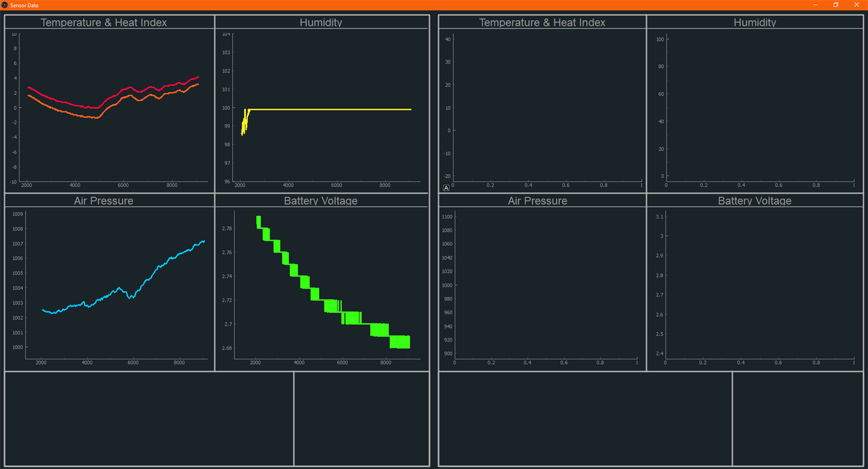Click the '104' tick on the humidity axis

click(226, 34)
